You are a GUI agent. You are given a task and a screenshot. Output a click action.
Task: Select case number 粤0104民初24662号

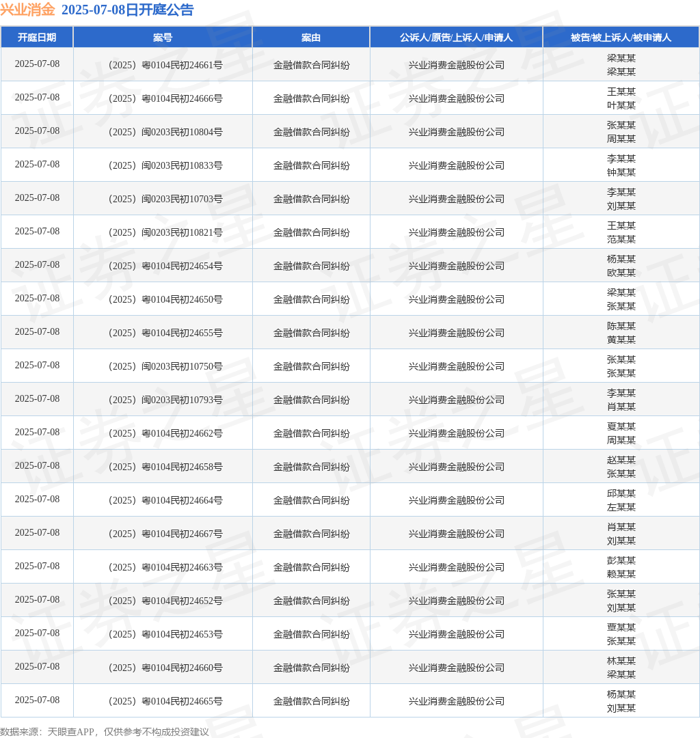[x=165, y=433]
